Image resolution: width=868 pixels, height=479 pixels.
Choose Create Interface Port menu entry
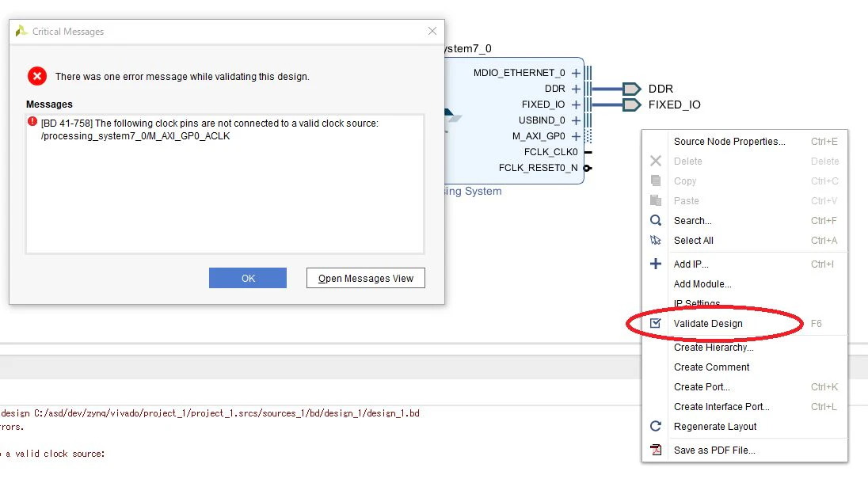point(744,407)
